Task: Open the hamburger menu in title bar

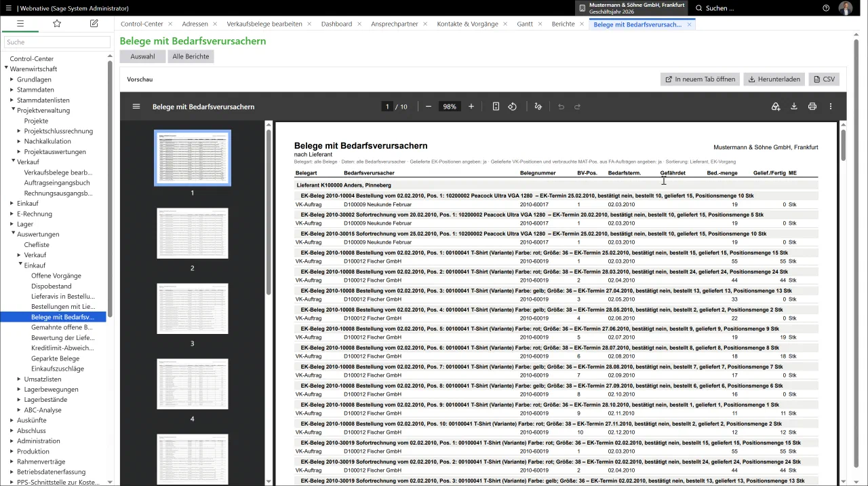Action: 8,8
